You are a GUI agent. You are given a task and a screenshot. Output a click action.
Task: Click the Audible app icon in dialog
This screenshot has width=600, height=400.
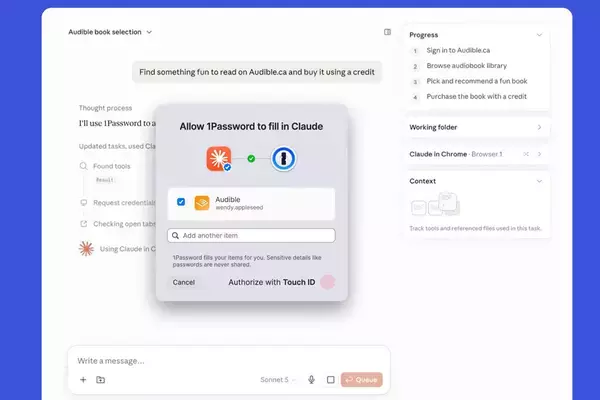click(202, 203)
